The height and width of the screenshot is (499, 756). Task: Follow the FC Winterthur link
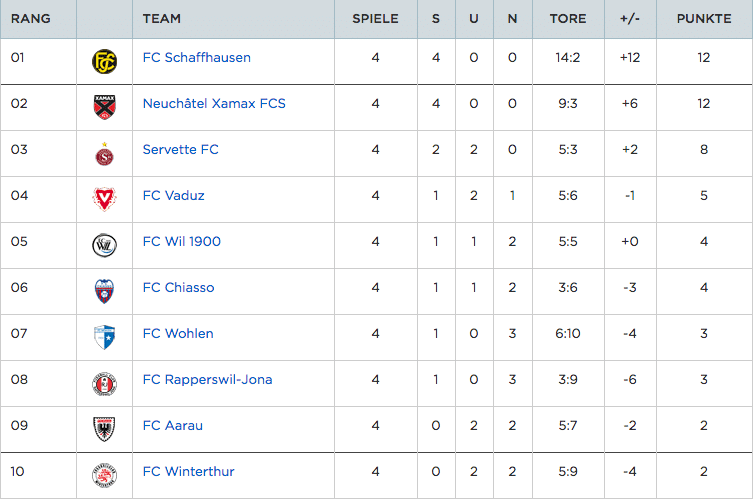189,472
